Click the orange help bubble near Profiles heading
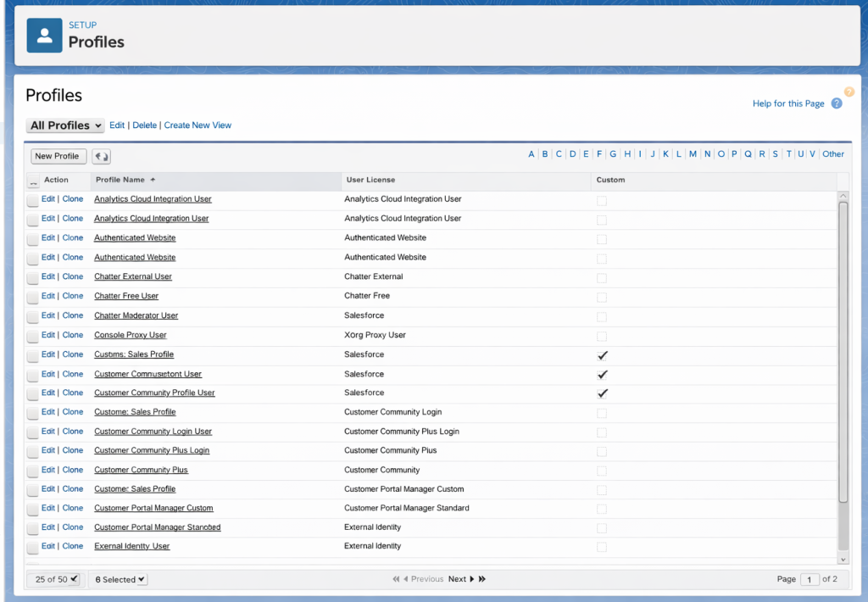Viewport: 868px width, 602px height. [849, 91]
